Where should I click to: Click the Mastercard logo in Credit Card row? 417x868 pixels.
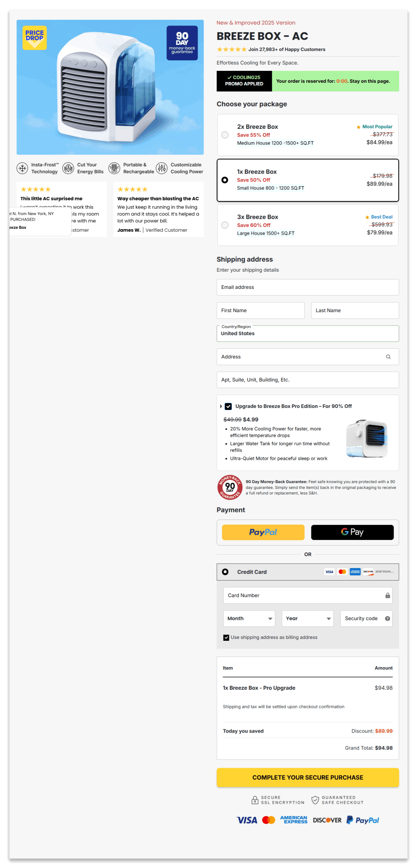(342, 572)
